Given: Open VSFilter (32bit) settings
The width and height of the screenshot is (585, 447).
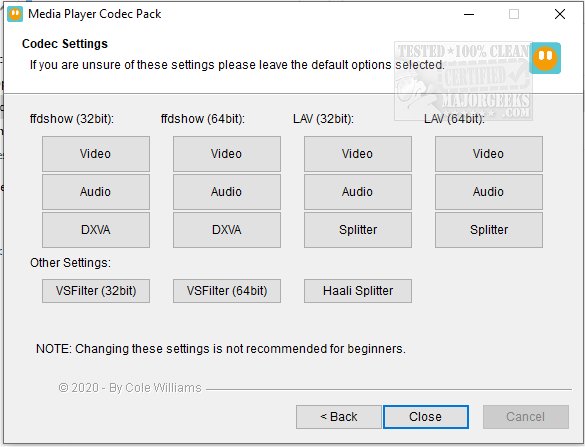Looking at the screenshot, I should point(96,291).
